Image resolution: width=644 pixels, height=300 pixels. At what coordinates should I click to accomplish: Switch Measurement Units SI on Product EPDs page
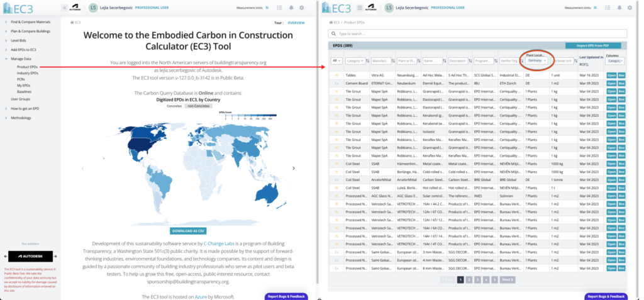pos(595,8)
